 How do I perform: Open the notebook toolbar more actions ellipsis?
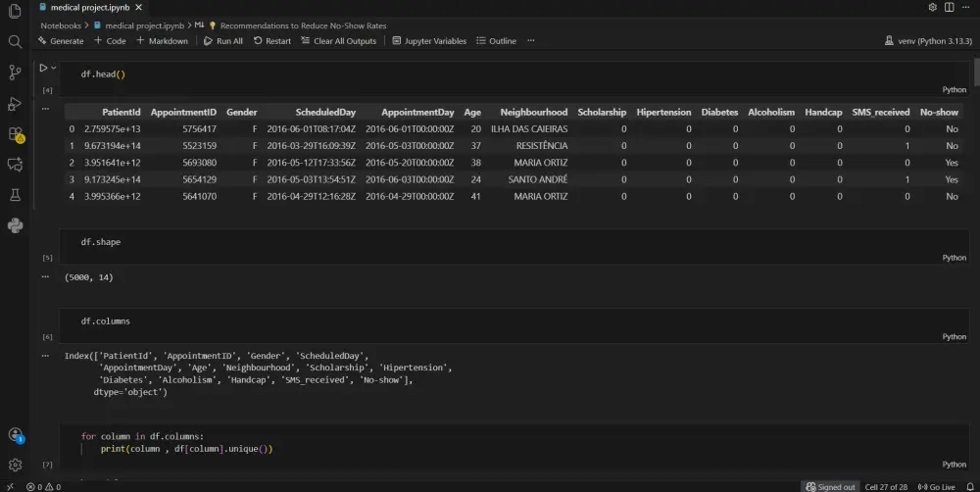click(x=531, y=41)
